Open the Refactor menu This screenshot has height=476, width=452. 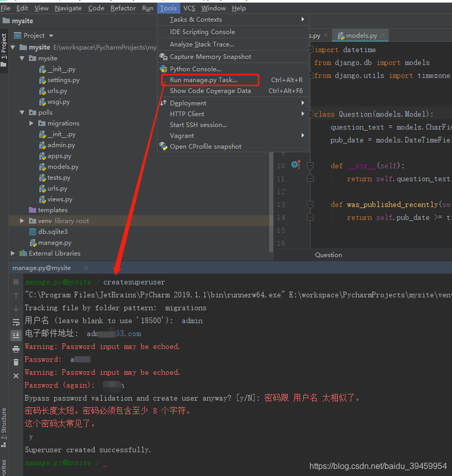[123, 8]
